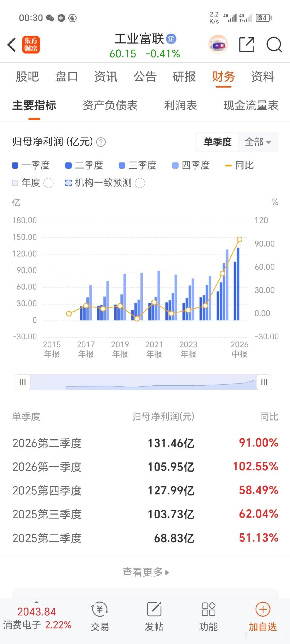
Task: Open the 全部 dropdown
Action: (x=258, y=142)
